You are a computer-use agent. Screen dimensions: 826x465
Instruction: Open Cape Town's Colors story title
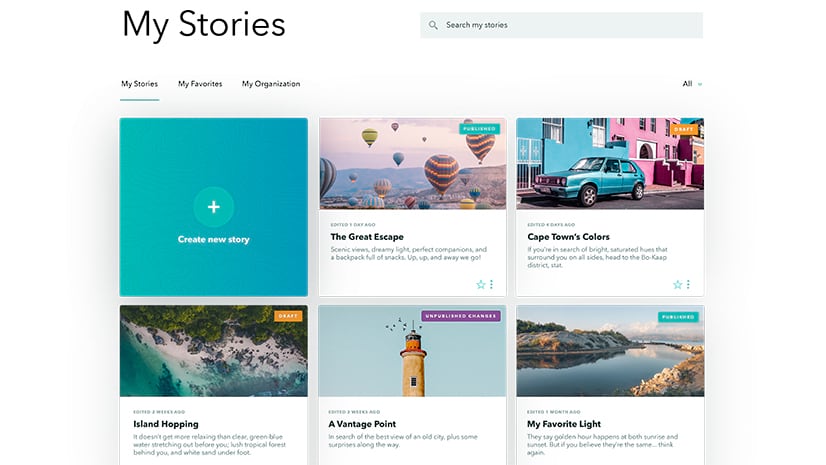coord(568,237)
